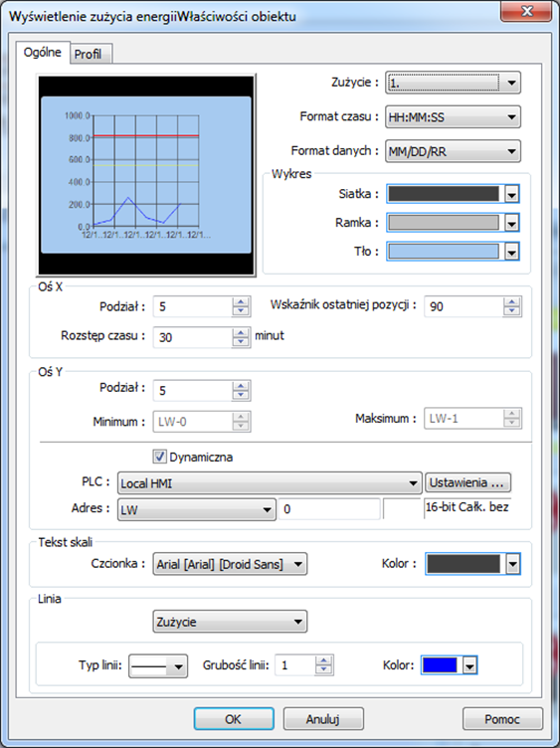Click the Oś Y Podział input field
The image size is (560, 748).
(x=193, y=391)
